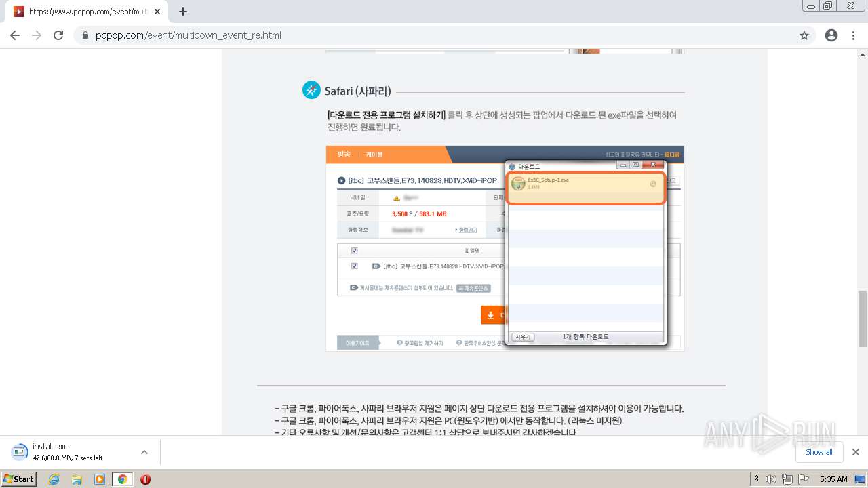Open media player from taskbar
868x488 pixels.
tap(100, 479)
